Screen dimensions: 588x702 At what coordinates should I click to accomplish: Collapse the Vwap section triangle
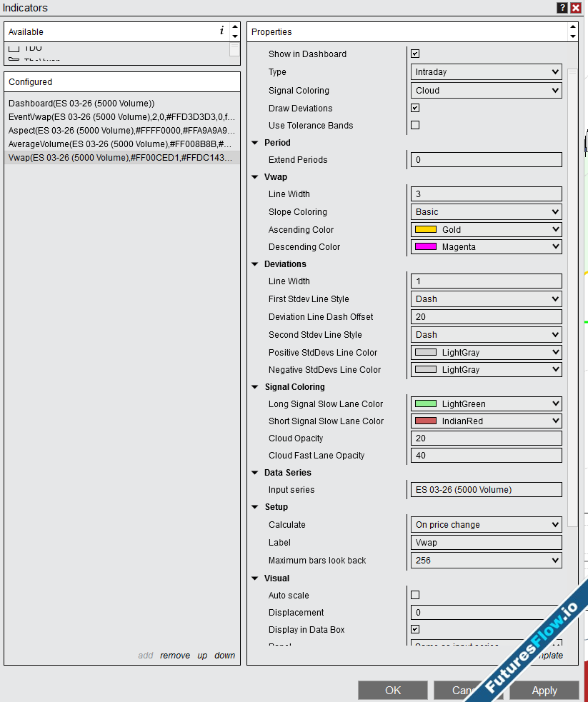coord(256,177)
